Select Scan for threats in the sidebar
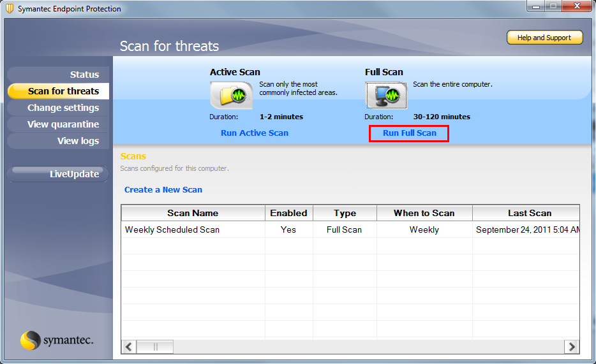 pyautogui.click(x=58, y=91)
